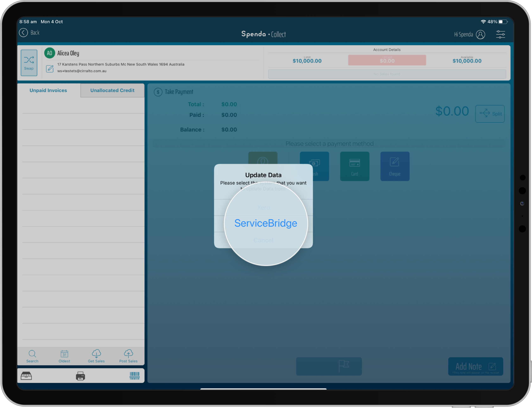Click the printer icon
This screenshot has width=532, height=408.
pos(80,376)
